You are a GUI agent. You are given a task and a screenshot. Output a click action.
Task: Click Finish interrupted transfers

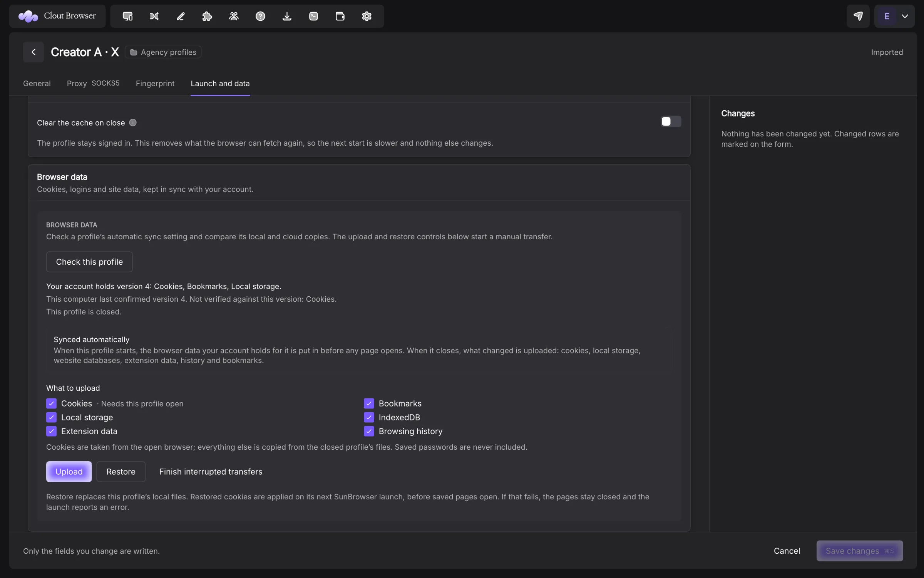(211, 472)
